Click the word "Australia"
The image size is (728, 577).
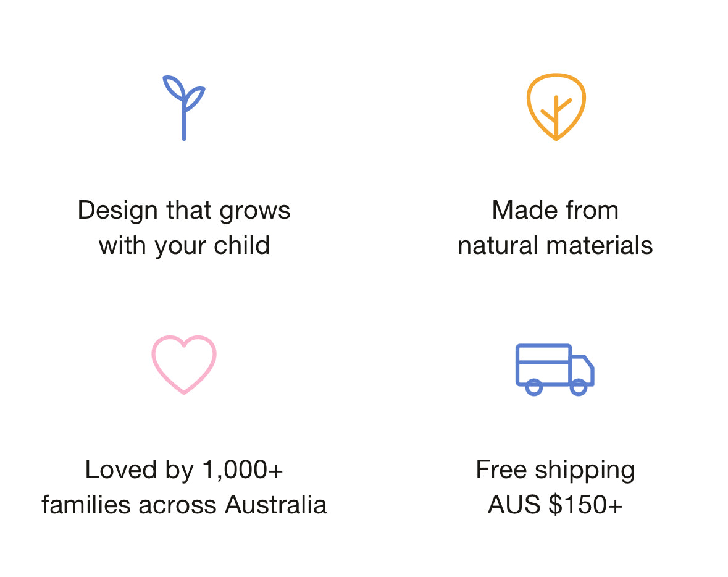[x=275, y=505]
